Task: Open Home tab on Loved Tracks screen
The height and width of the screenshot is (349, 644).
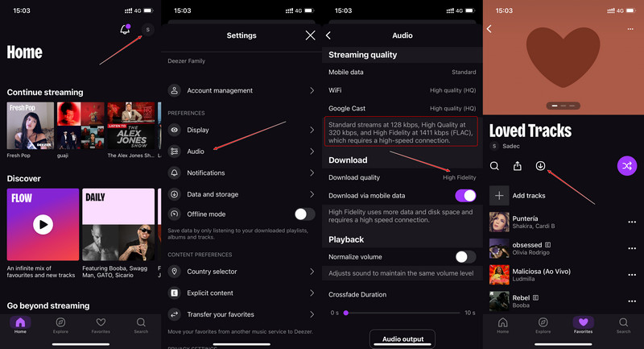Action: [x=502, y=325]
